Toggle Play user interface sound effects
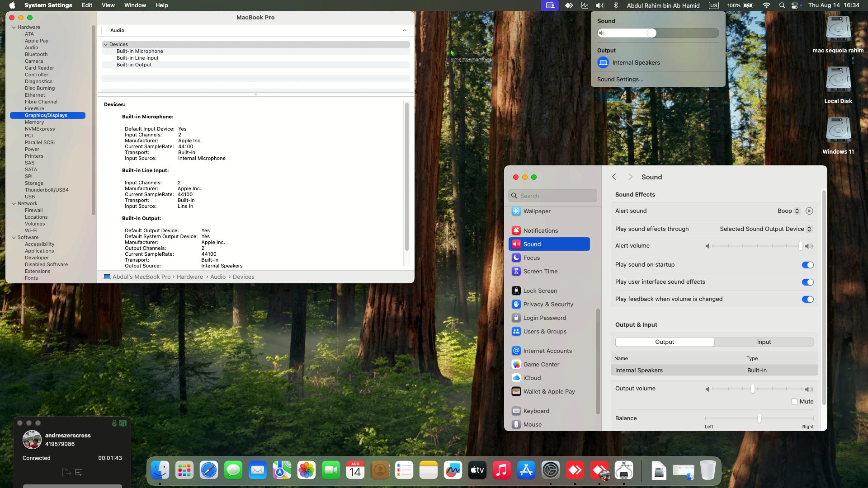Viewport: 868px width, 488px height. click(807, 282)
